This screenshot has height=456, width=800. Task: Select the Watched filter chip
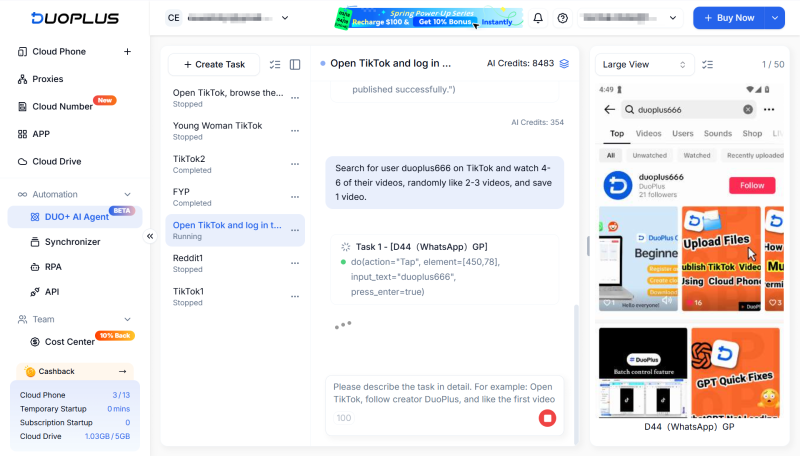click(697, 155)
